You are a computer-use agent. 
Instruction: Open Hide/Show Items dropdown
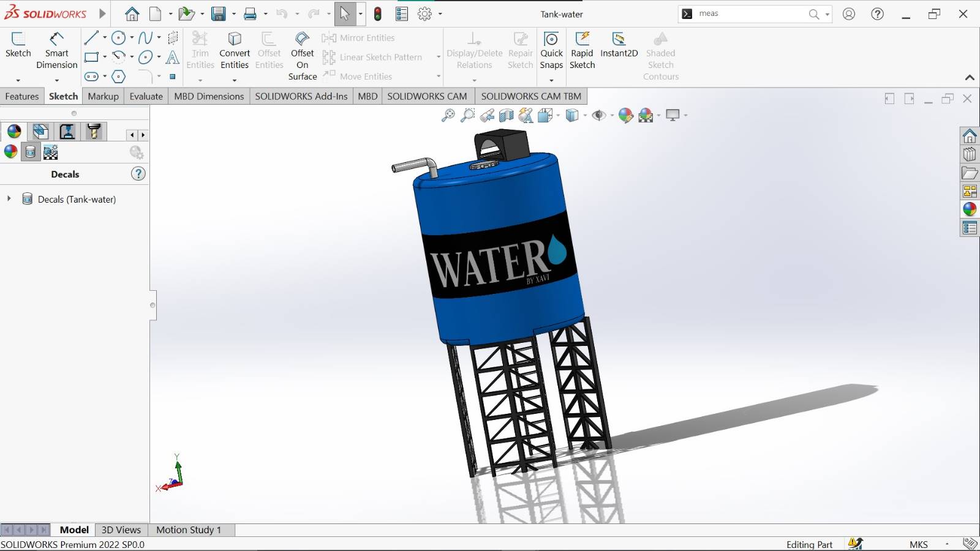point(612,115)
